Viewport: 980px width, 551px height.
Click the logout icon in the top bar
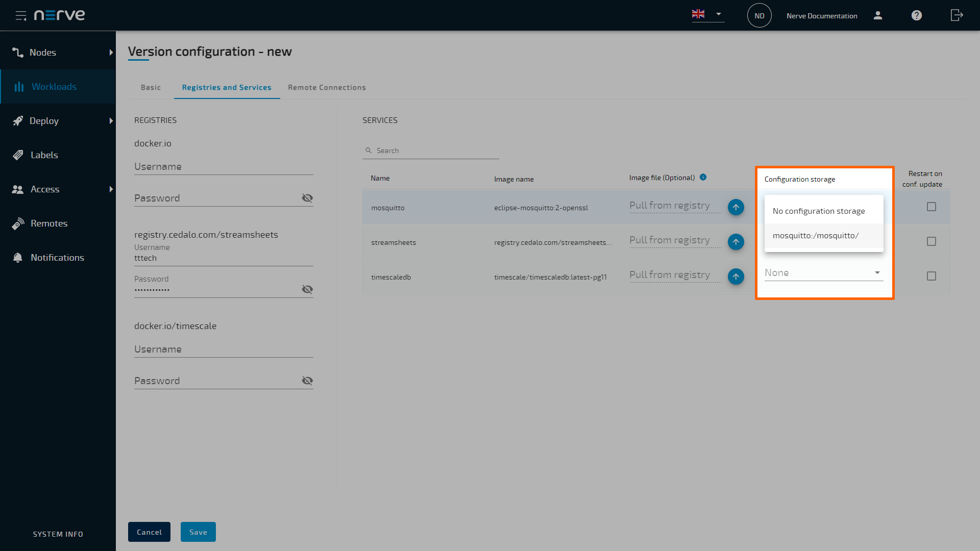pyautogui.click(x=957, y=15)
